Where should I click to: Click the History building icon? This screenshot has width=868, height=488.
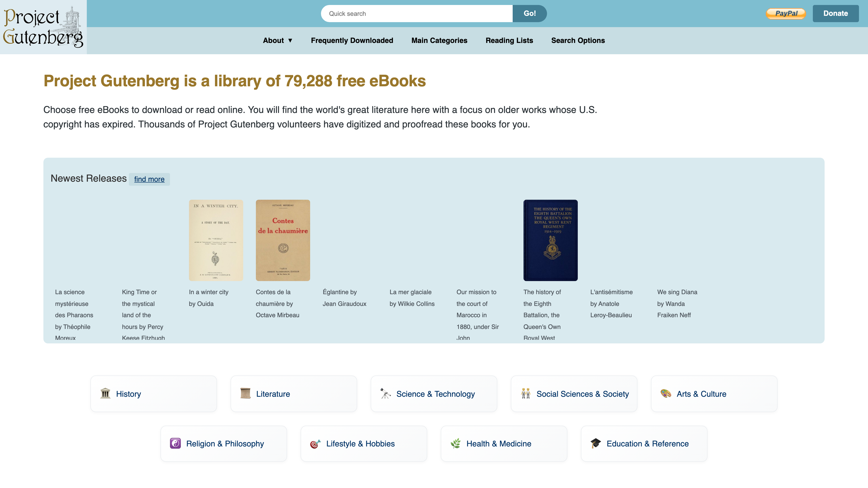pyautogui.click(x=105, y=393)
